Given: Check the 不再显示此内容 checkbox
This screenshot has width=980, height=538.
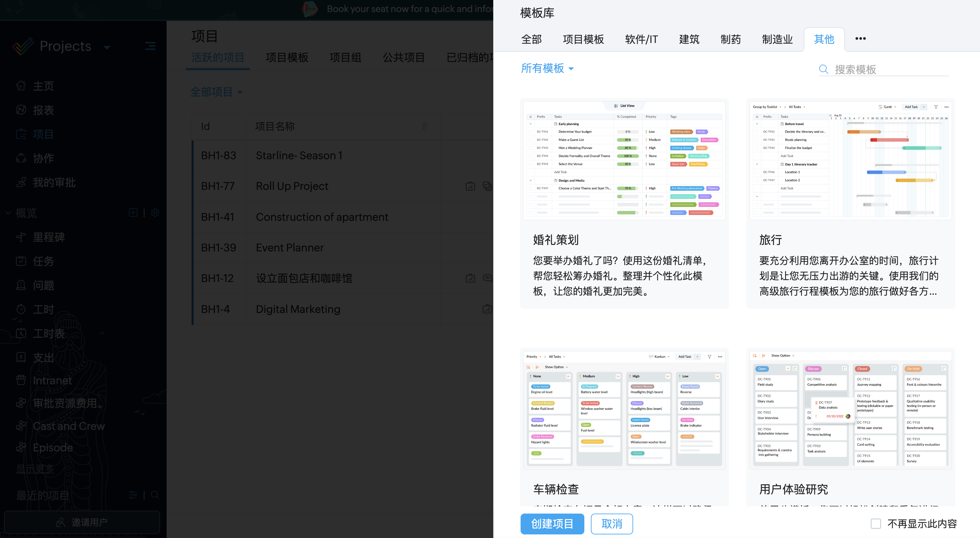Looking at the screenshot, I should [x=875, y=524].
